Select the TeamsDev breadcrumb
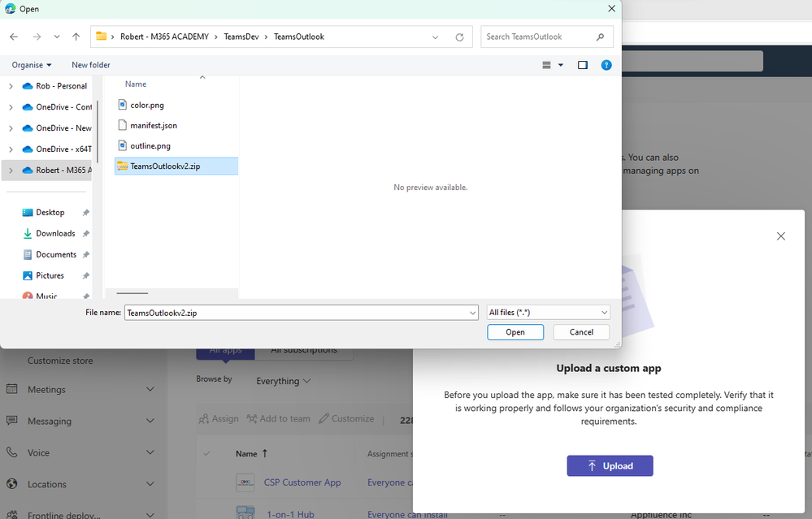The width and height of the screenshot is (812, 519). point(241,37)
